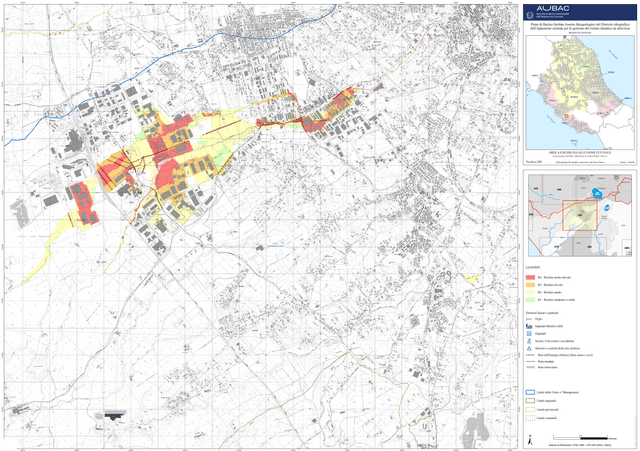Select the Argini legend symbol
Viewport: 640px width, 451px height.
(x=530, y=319)
